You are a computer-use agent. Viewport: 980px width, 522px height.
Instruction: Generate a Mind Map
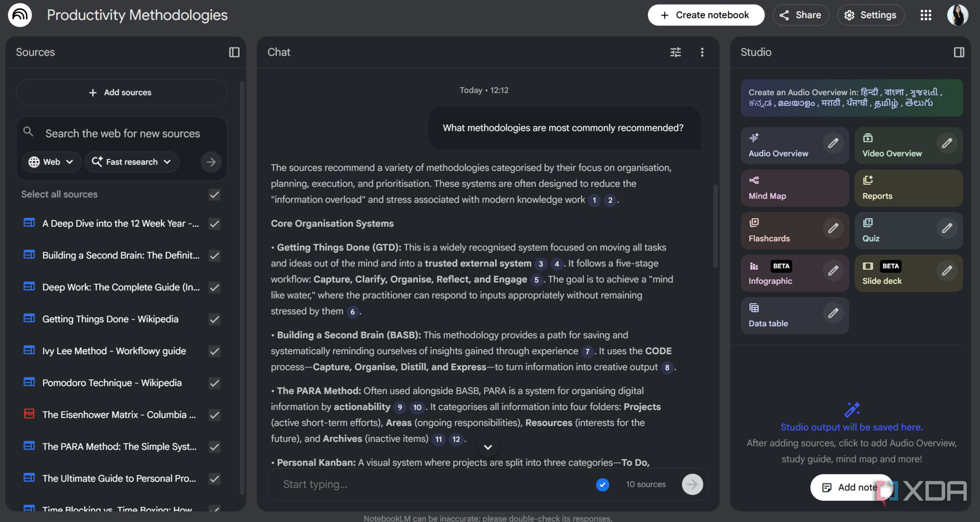(794, 188)
